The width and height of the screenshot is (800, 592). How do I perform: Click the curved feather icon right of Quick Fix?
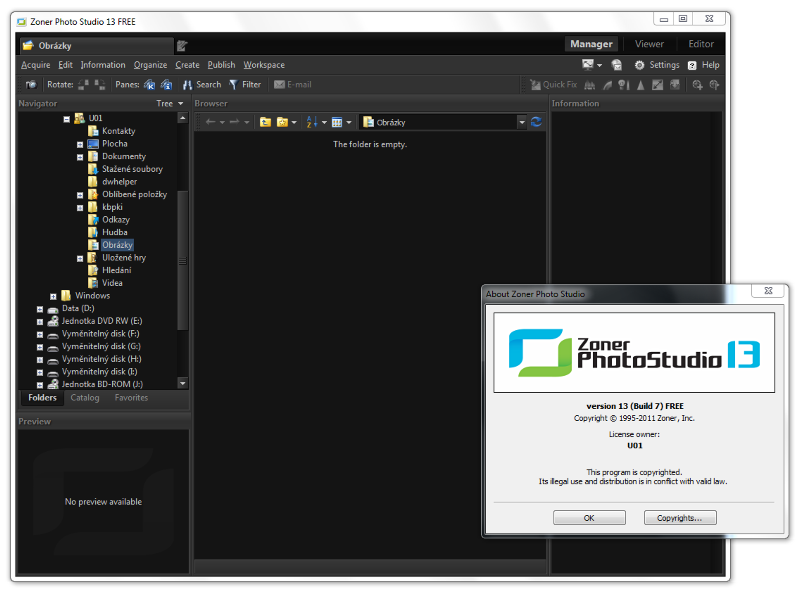click(x=607, y=85)
